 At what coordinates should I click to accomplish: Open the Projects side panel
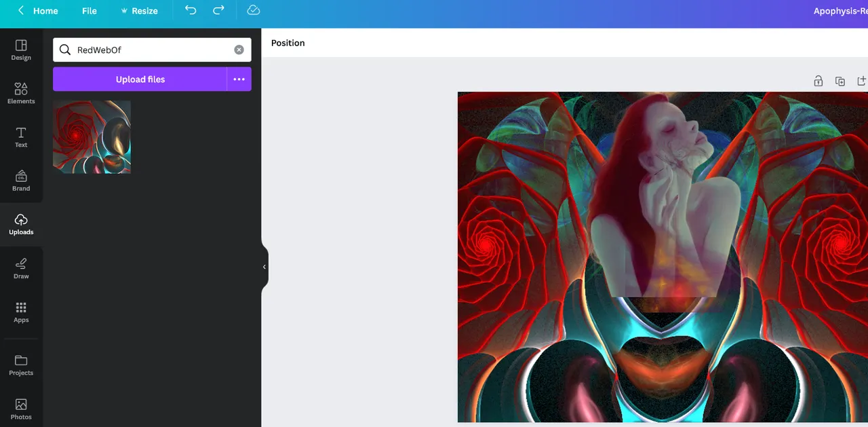[x=21, y=365]
